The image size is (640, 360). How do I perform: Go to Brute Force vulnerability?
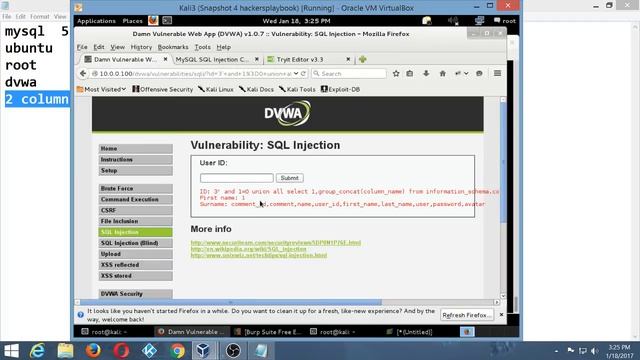(x=136, y=189)
